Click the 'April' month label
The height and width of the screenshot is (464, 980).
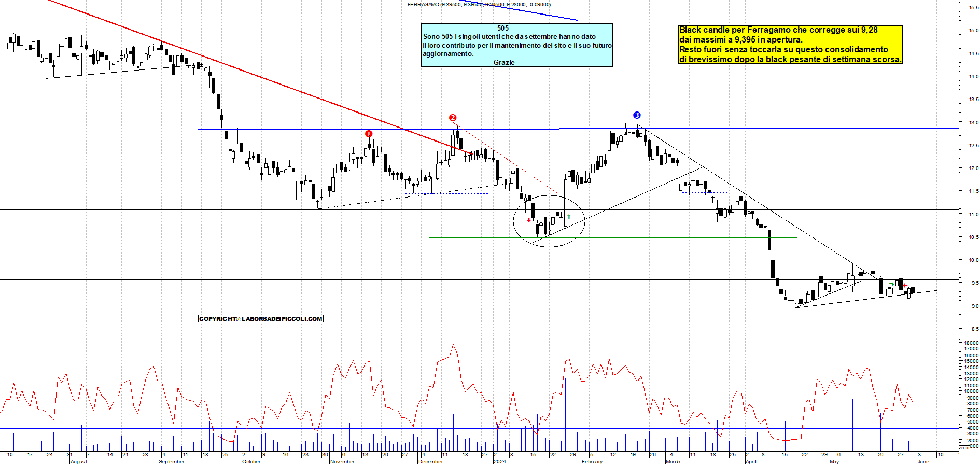click(x=751, y=461)
